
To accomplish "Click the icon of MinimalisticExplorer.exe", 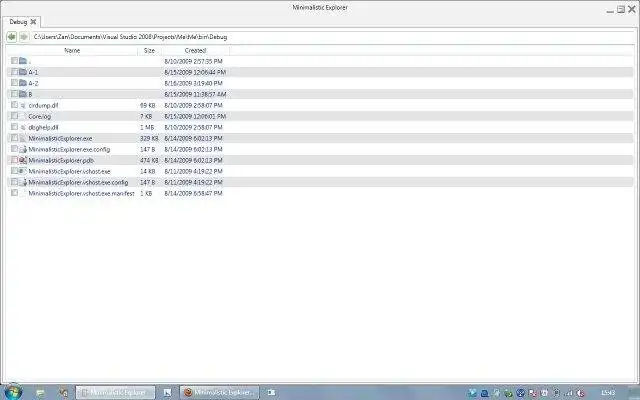I will click(x=23, y=138).
